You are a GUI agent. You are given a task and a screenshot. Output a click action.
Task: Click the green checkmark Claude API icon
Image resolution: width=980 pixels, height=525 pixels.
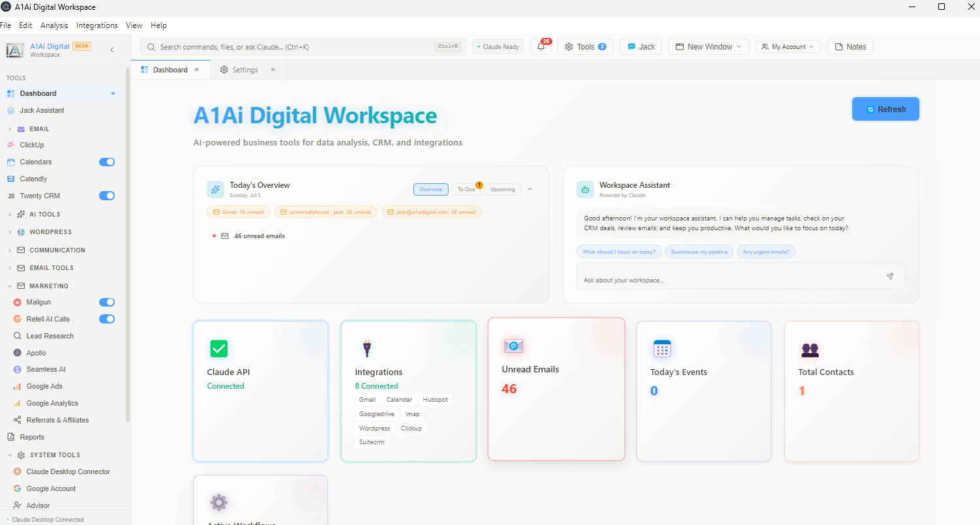click(x=218, y=348)
